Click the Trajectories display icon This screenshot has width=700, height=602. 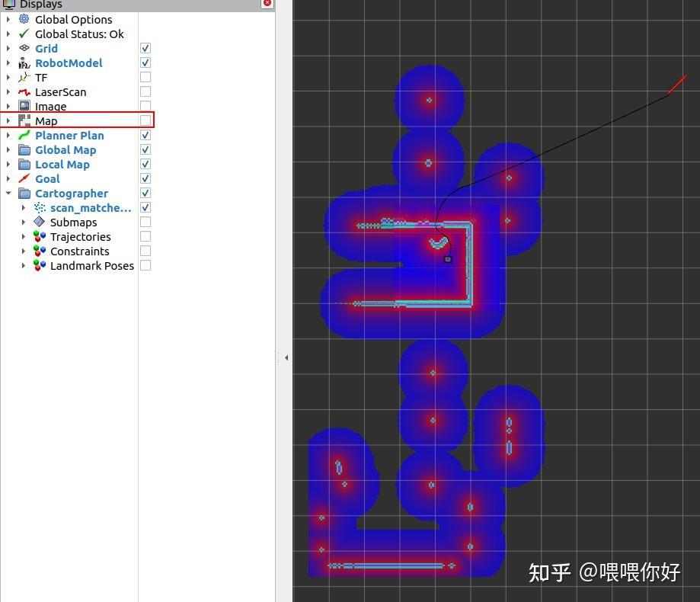tap(39, 236)
